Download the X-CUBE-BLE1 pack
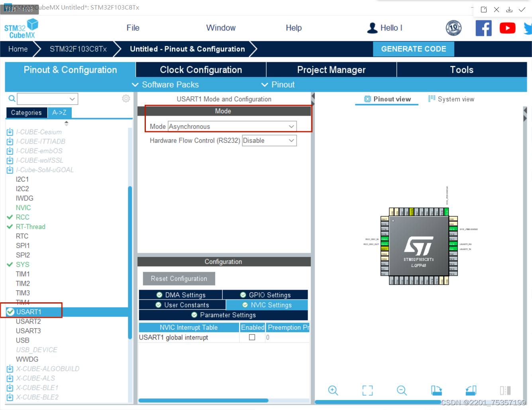 click(x=10, y=388)
